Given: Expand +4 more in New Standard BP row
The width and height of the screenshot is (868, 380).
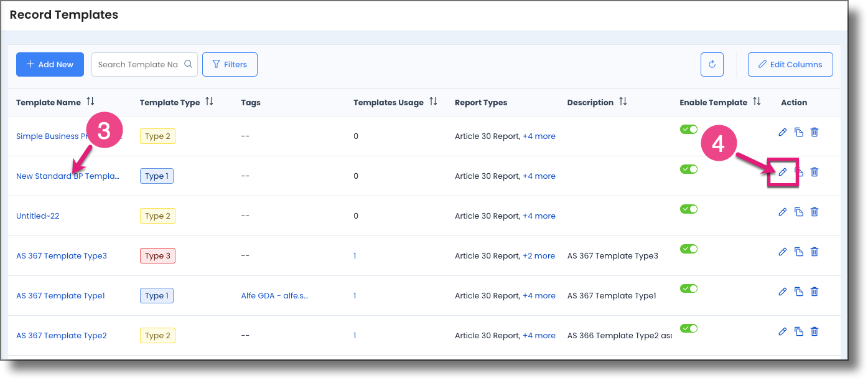Looking at the screenshot, I should click(x=539, y=176).
